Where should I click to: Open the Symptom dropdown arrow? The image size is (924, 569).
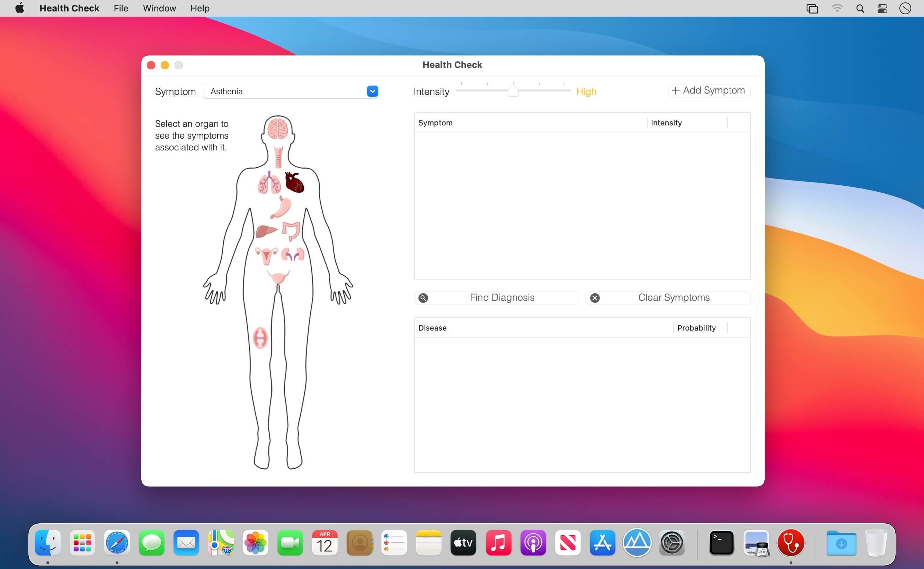click(x=372, y=91)
